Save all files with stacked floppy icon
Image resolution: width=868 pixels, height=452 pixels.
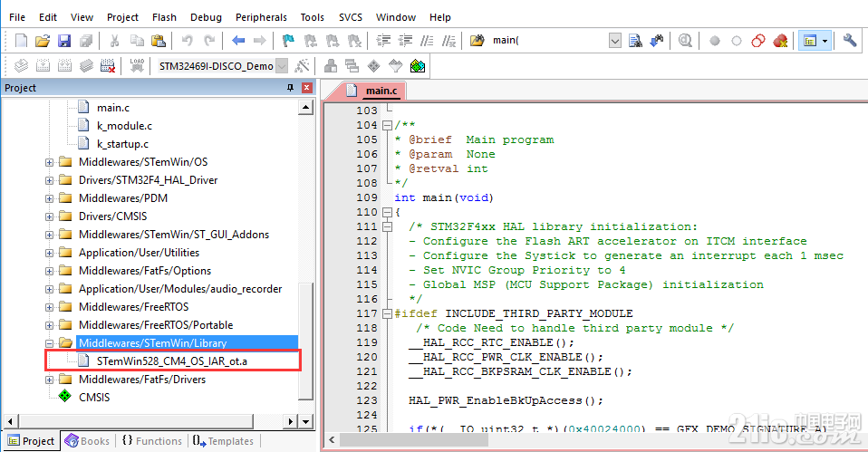pyautogui.click(x=86, y=41)
